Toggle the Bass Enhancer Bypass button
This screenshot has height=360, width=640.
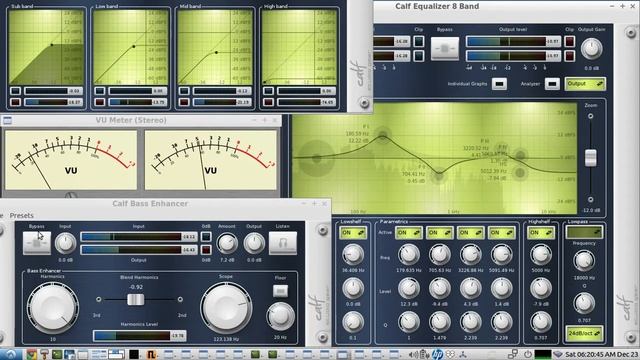point(37,243)
